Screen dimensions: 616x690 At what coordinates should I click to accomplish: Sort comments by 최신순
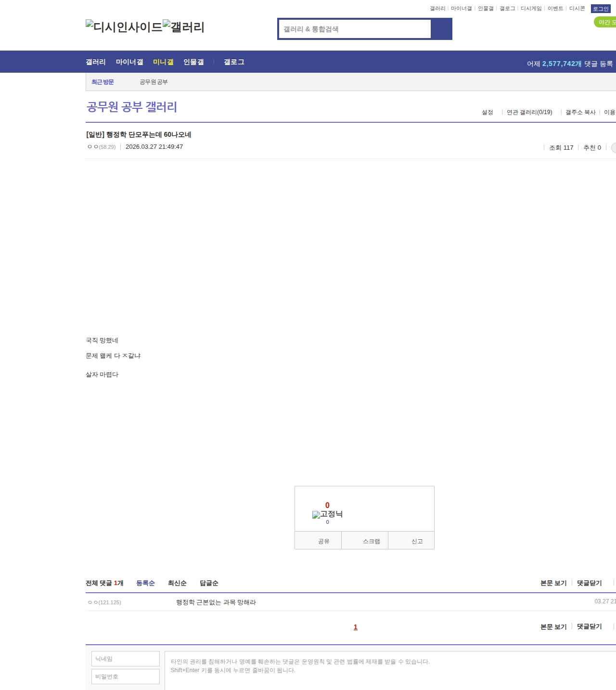[177, 583]
